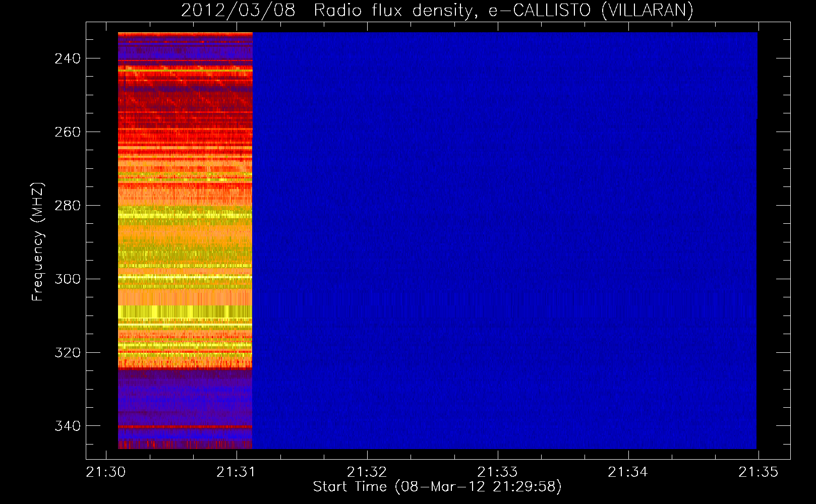Select the 300 frequency tick label

(x=68, y=279)
